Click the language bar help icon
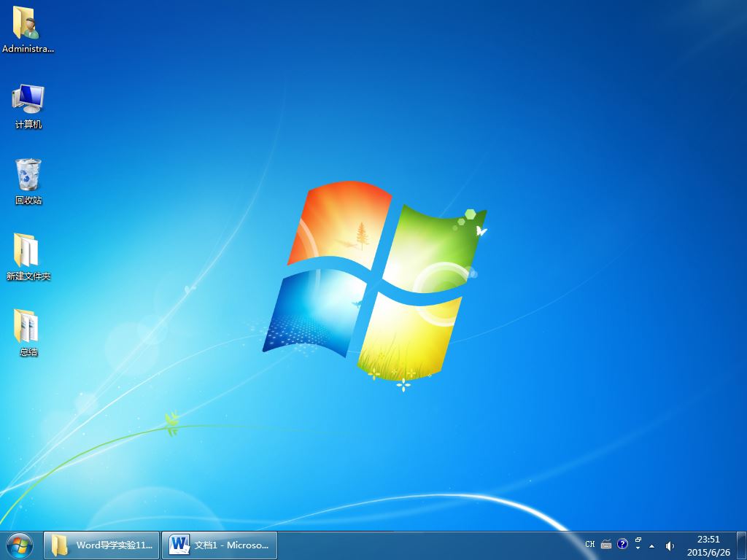 (622, 544)
